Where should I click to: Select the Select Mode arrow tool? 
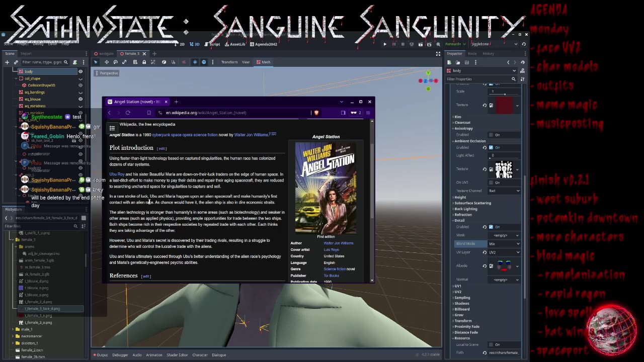pos(96,62)
